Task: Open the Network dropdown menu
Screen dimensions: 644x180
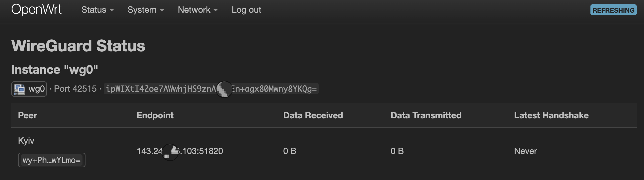Action: click(198, 10)
